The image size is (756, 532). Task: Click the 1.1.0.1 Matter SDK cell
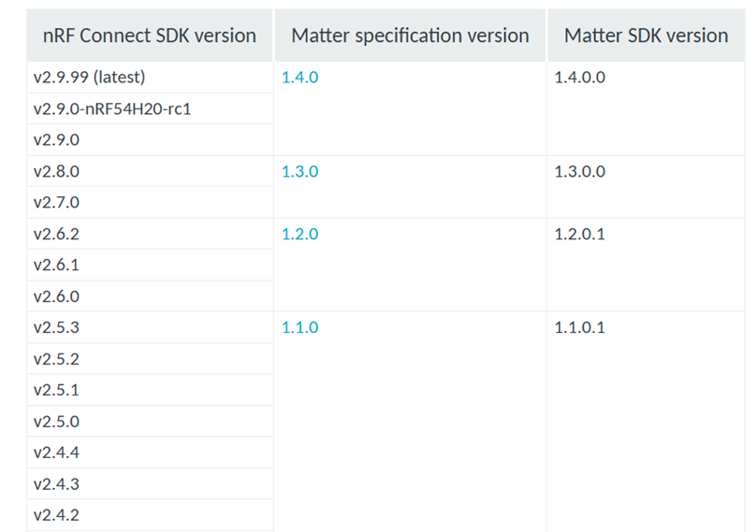pos(580,328)
